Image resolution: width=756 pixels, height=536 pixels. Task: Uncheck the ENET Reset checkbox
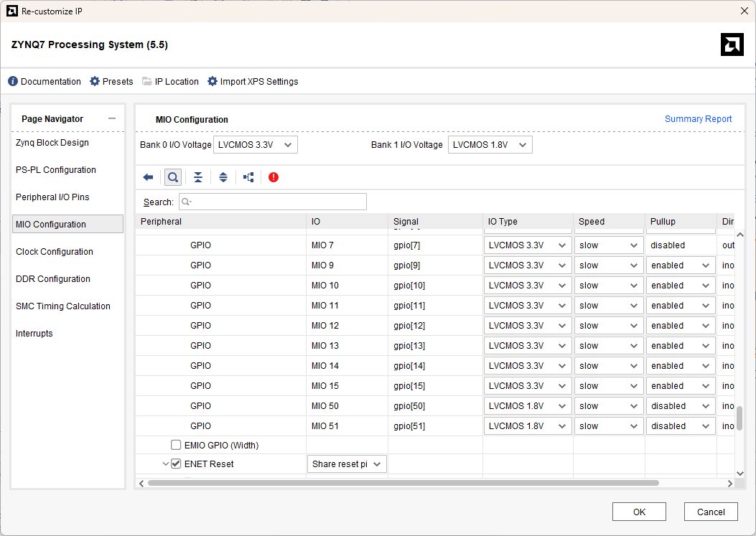[x=176, y=464]
